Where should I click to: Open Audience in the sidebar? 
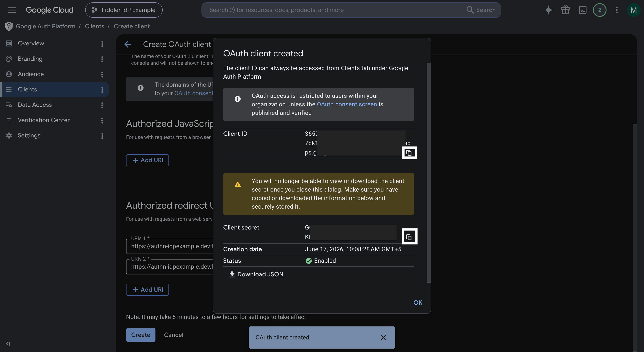(31, 74)
